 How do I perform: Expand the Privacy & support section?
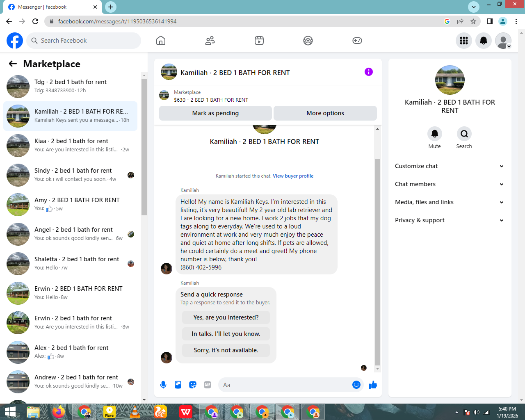[x=450, y=220]
